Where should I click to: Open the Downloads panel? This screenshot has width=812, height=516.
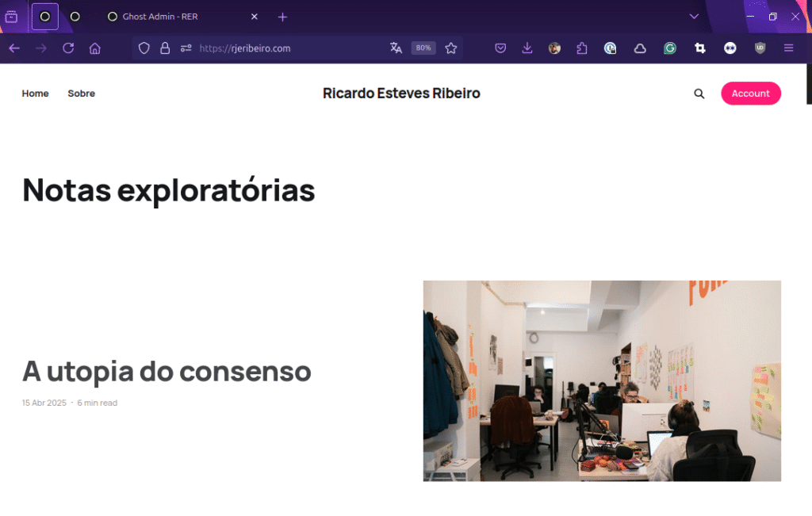[527, 48]
